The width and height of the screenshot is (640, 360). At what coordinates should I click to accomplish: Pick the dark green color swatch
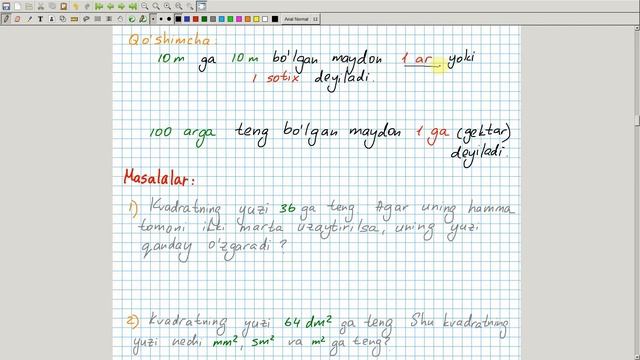(x=204, y=19)
